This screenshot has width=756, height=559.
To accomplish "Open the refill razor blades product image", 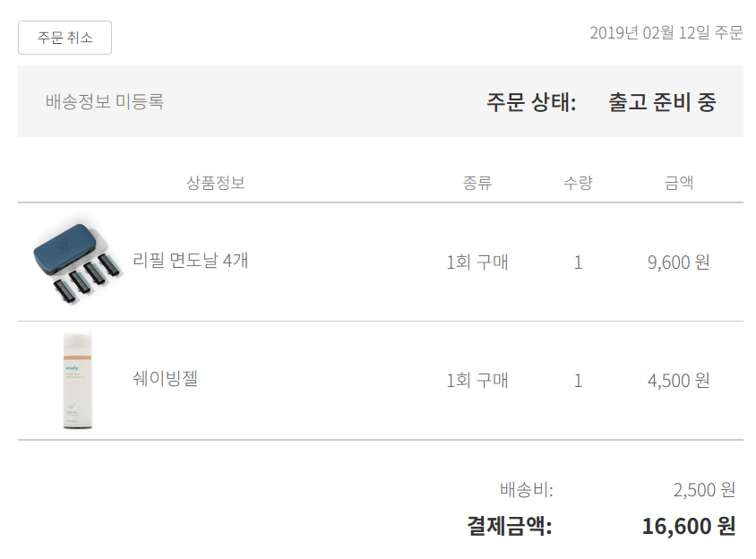I will 77,262.
